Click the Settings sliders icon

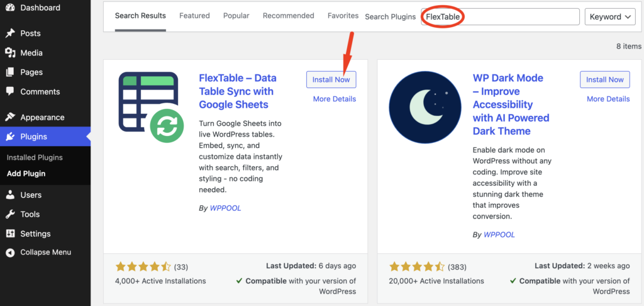tap(10, 234)
